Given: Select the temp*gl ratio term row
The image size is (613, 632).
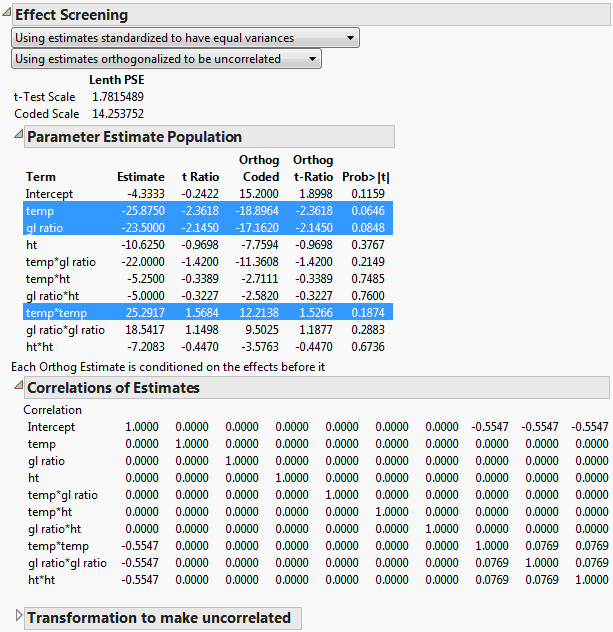Looking at the screenshot, I should [x=61, y=262].
